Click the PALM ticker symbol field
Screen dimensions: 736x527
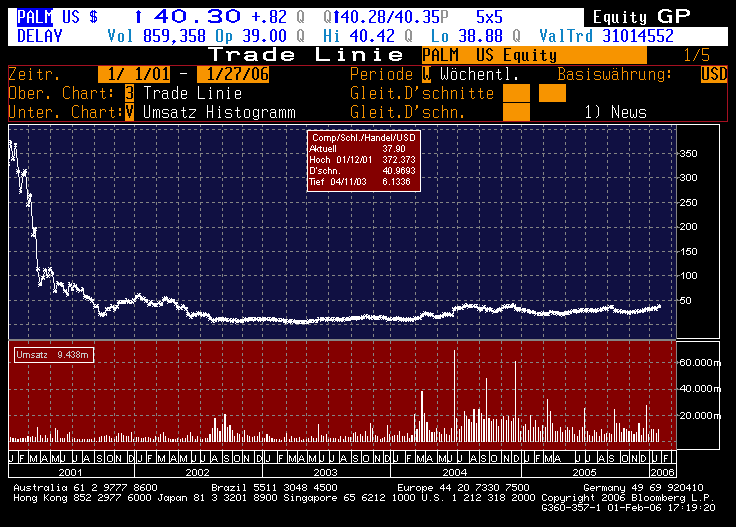point(35,17)
